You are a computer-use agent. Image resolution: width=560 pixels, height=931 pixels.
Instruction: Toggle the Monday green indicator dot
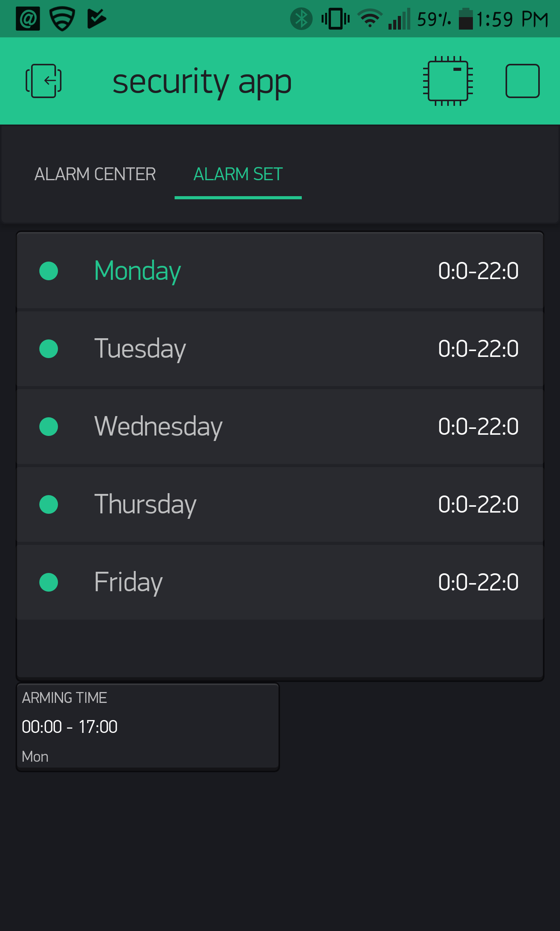point(49,271)
